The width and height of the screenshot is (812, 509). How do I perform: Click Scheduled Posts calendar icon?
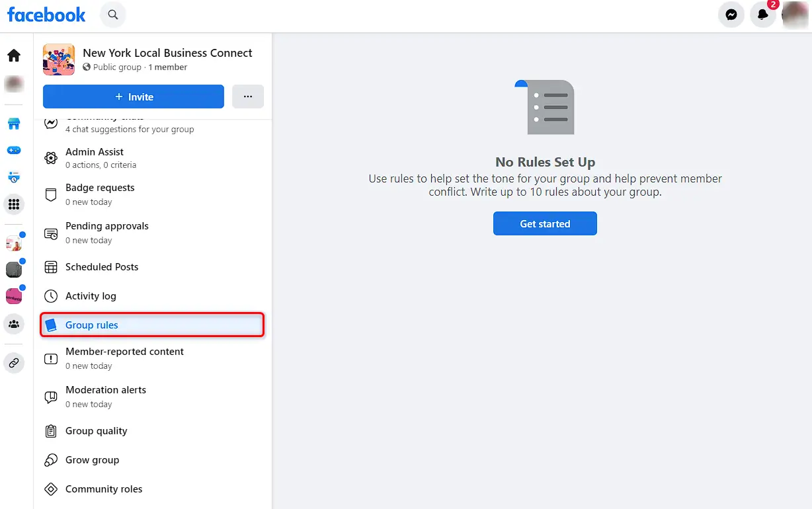coord(51,267)
